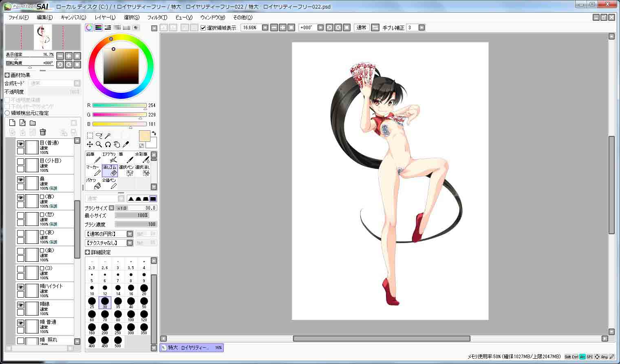620x364 pixels.
Task: Hide the 口(喜) layer
Action: (20, 197)
